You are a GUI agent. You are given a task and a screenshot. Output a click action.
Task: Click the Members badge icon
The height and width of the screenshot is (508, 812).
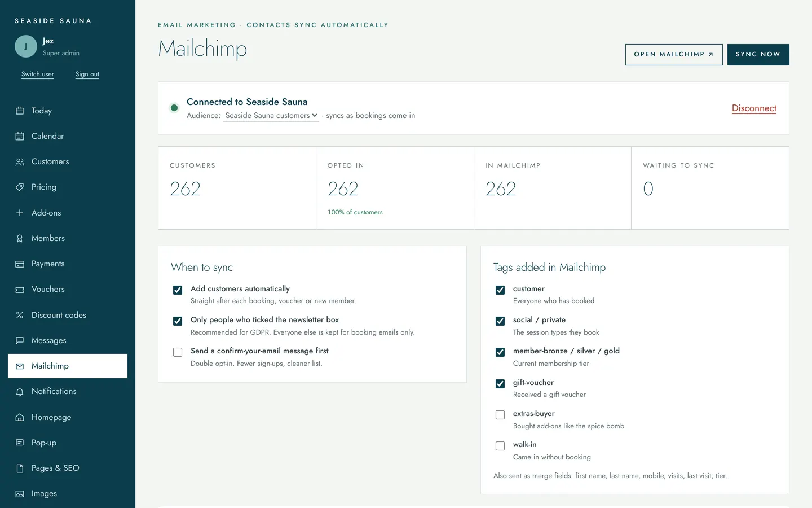pyautogui.click(x=20, y=238)
